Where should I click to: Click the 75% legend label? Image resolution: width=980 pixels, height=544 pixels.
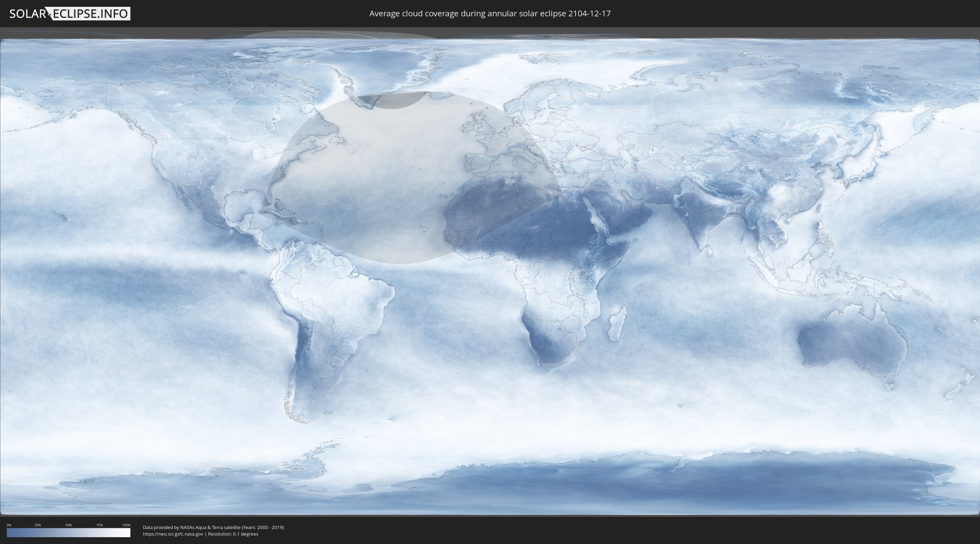pos(99,525)
